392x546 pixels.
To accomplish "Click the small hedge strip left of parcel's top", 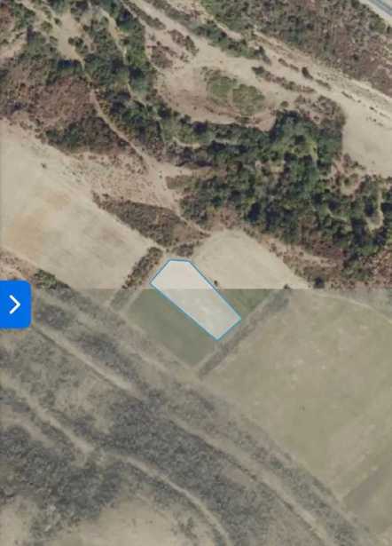I will tap(144, 268).
